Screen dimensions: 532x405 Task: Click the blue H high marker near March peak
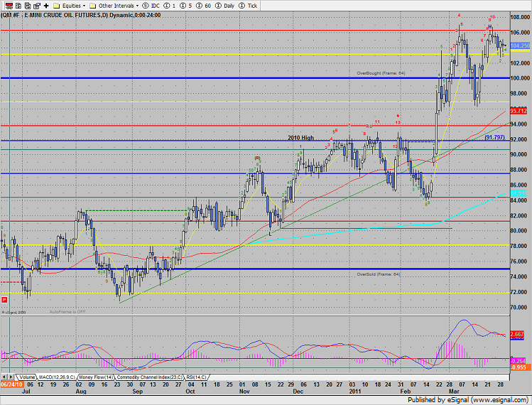click(489, 26)
